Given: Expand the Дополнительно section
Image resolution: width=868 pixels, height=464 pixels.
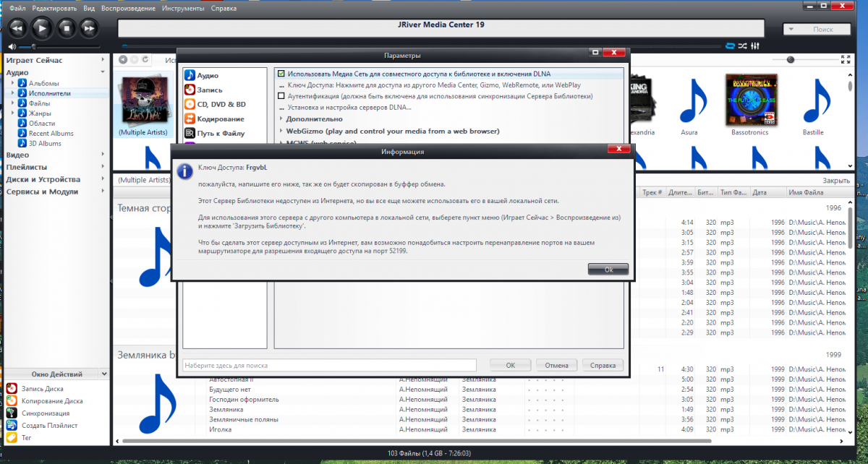Looking at the screenshot, I should [x=281, y=119].
